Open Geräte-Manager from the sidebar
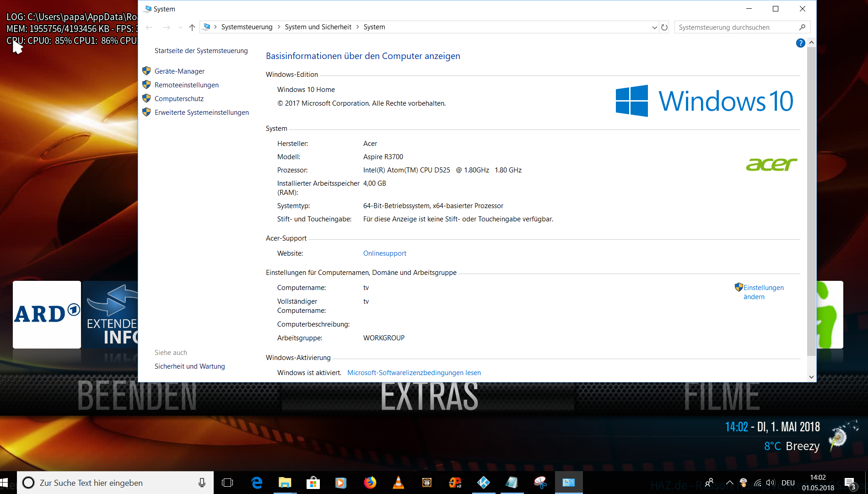The height and width of the screenshot is (494, 868). click(179, 71)
